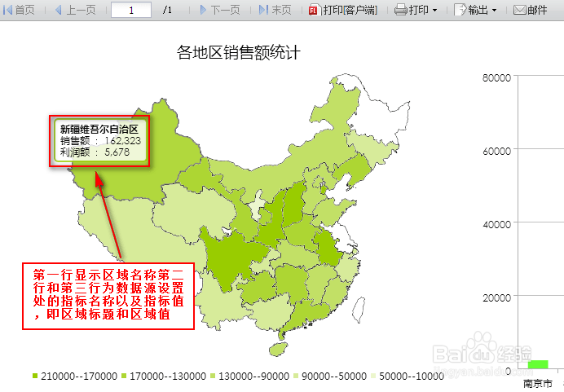Click the 60000 axis value
Screen dimensions: 564x392
496,151
